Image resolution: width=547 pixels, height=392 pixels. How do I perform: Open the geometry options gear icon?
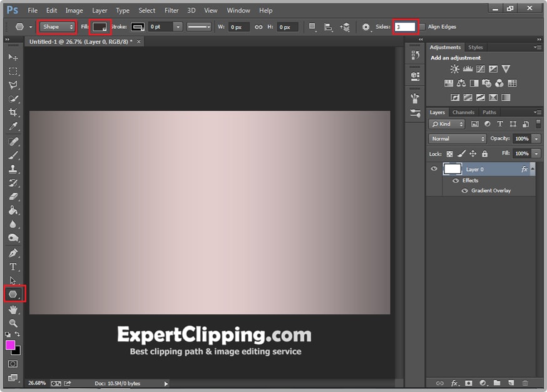tap(366, 27)
